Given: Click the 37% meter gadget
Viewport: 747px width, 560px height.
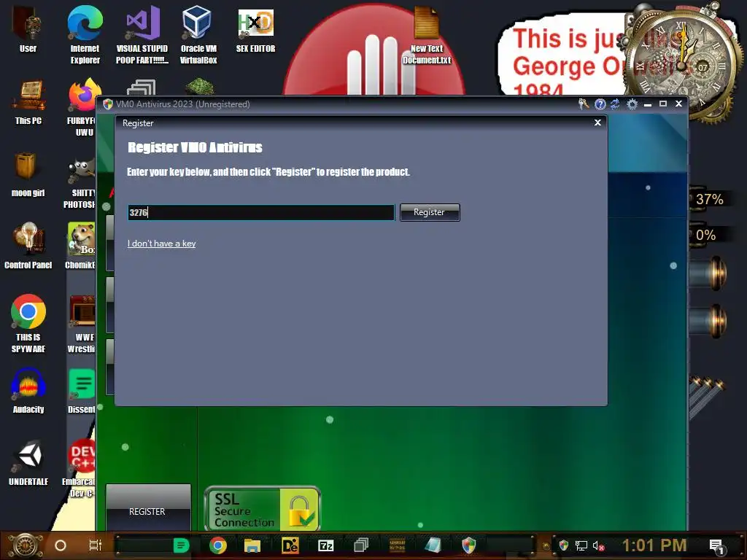Looking at the screenshot, I should 709,199.
